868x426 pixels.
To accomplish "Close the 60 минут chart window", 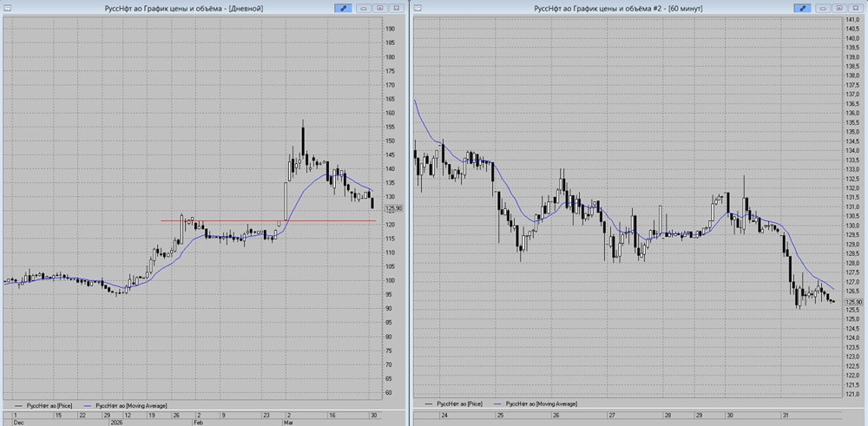I will pos(855,9).
